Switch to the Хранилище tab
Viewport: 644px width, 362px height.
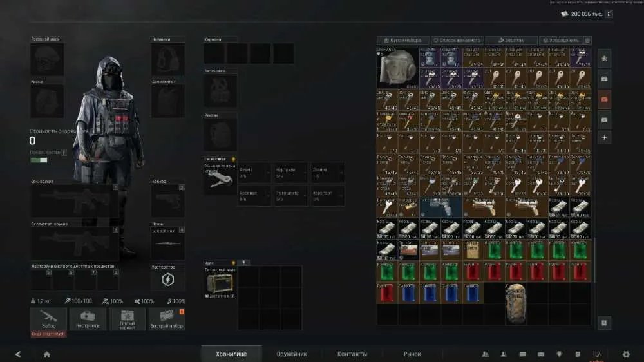pos(231,354)
